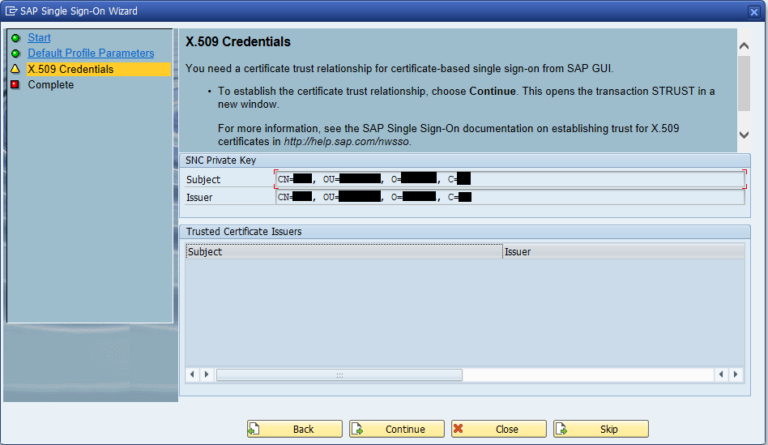Select the X.509 Credentials step
This screenshot has height=445, width=768.
98,69
